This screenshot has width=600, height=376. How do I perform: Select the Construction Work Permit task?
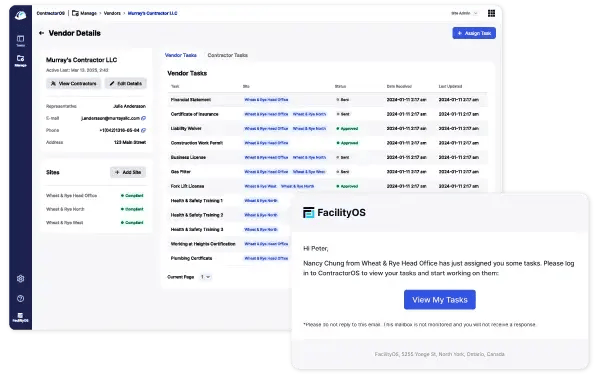pos(328,143)
